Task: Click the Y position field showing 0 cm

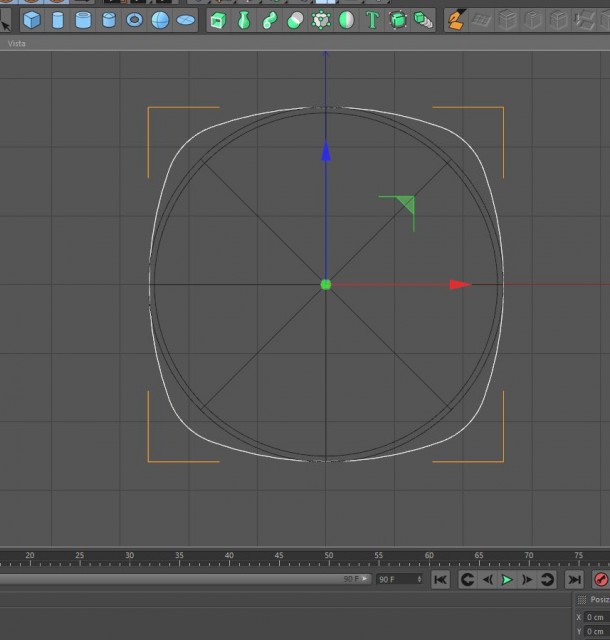Action: click(x=597, y=631)
